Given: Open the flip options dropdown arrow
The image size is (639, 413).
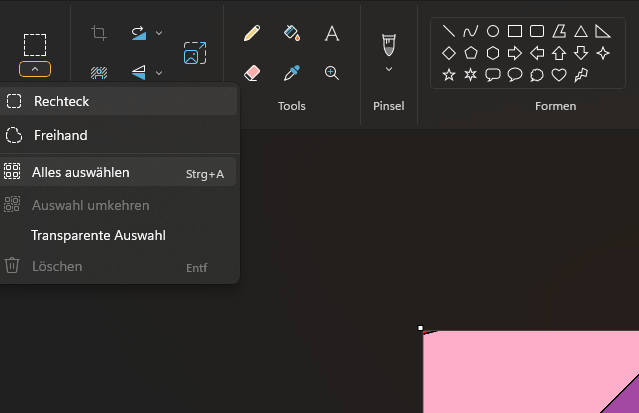Looking at the screenshot, I should 159,72.
